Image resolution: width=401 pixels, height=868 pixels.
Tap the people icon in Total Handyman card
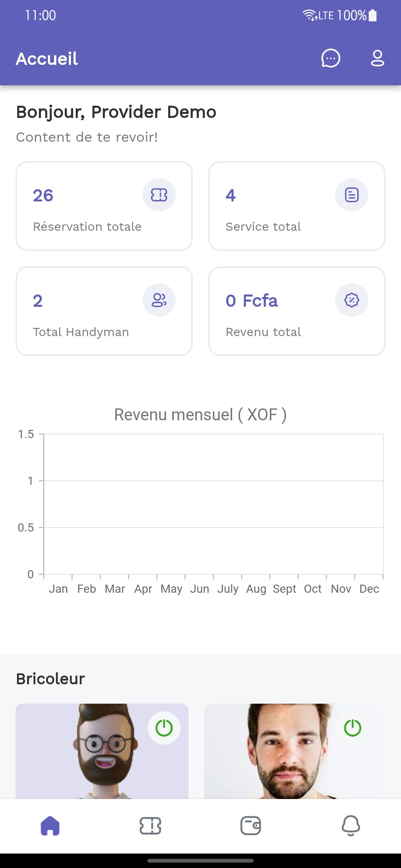point(159,300)
